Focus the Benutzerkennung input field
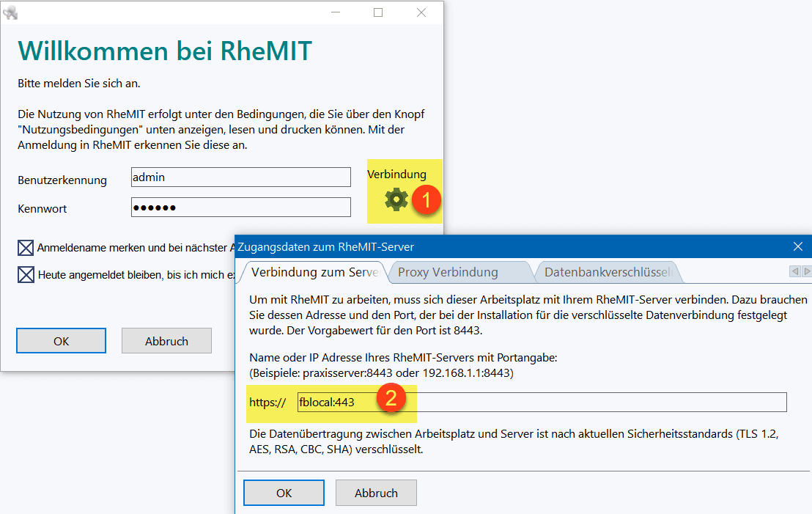This screenshot has height=514, width=812. coord(240,177)
